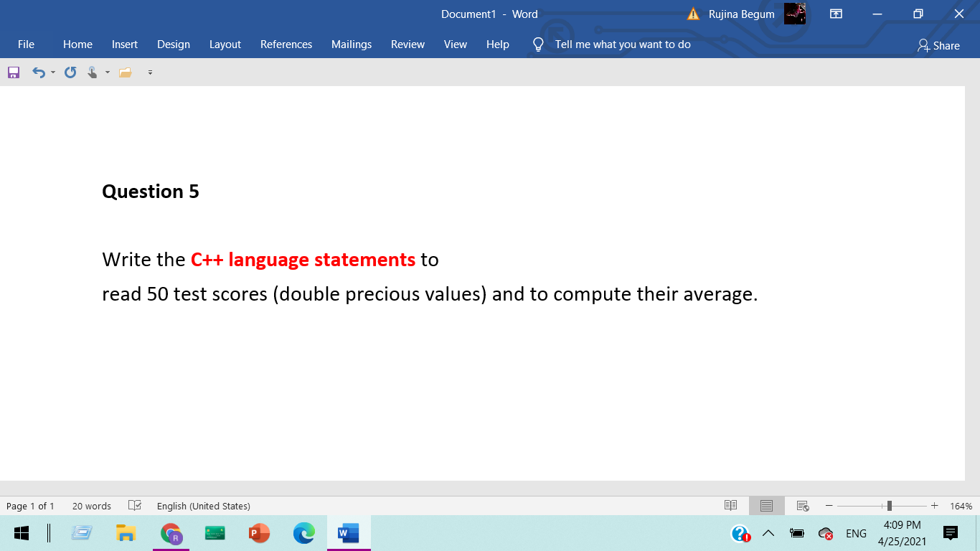Screen dimensions: 980x551
Task: Toggle OneDrive sync status in system tray
Action: point(826,533)
